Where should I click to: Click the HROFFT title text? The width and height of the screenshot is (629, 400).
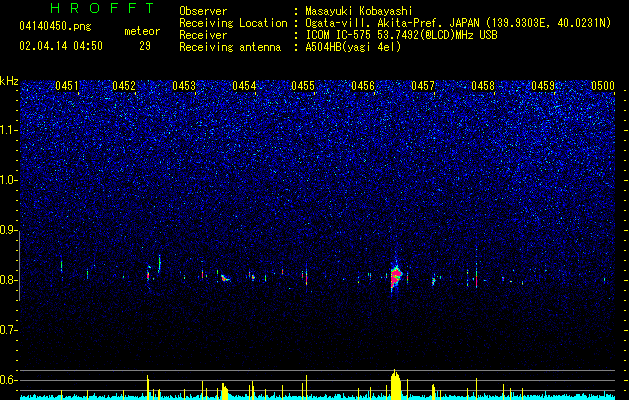102,8
